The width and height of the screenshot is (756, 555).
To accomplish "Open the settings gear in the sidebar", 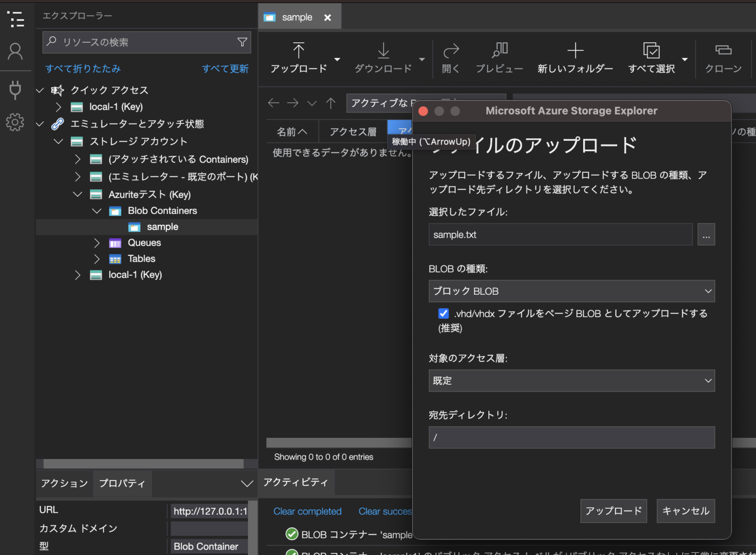I will tap(15, 123).
